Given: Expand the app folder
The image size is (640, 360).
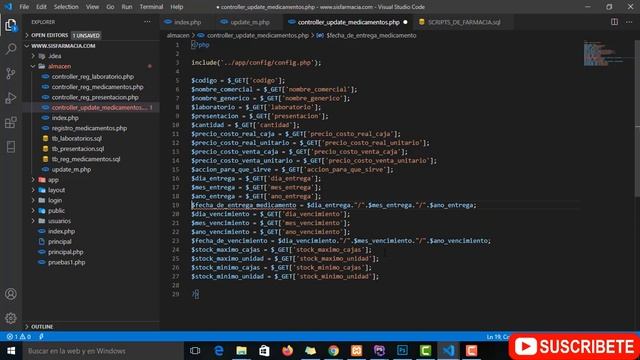Looking at the screenshot, I should (53, 180).
